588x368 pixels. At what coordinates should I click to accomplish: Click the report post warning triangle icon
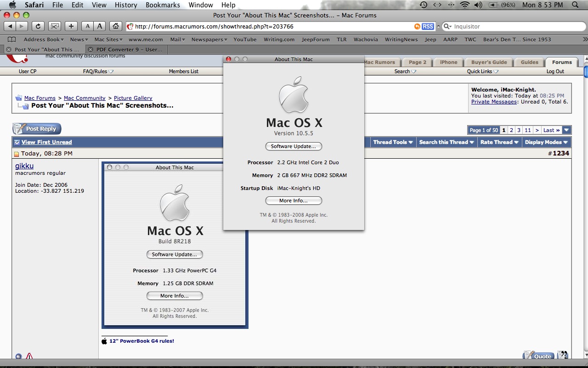[29, 356]
